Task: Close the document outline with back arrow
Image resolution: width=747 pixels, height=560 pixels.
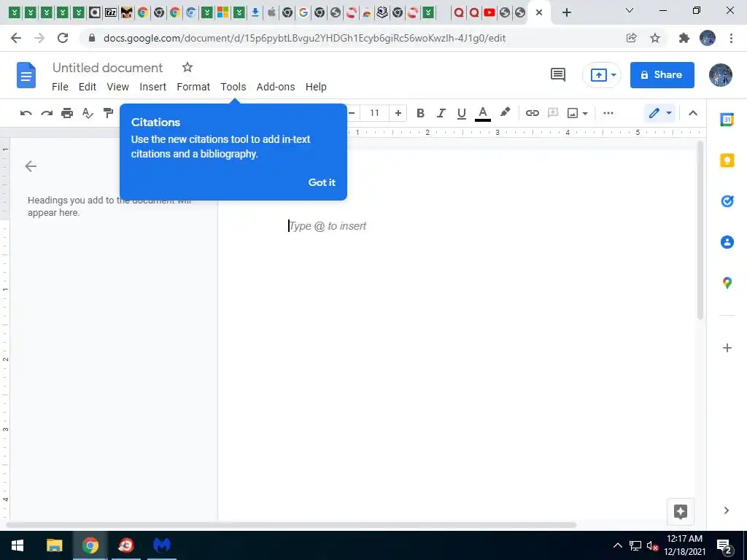Action: pyautogui.click(x=31, y=166)
